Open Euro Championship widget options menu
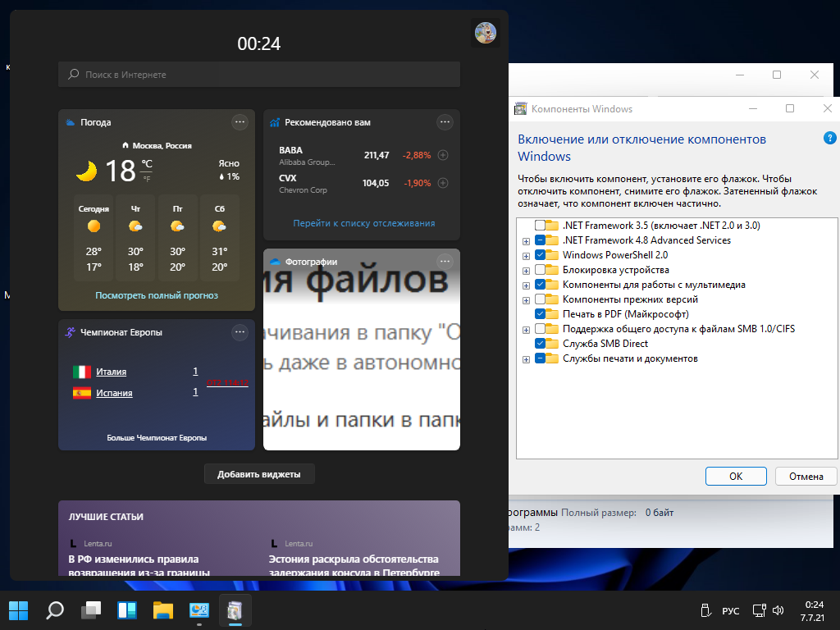840x630 pixels. [240, 332]
